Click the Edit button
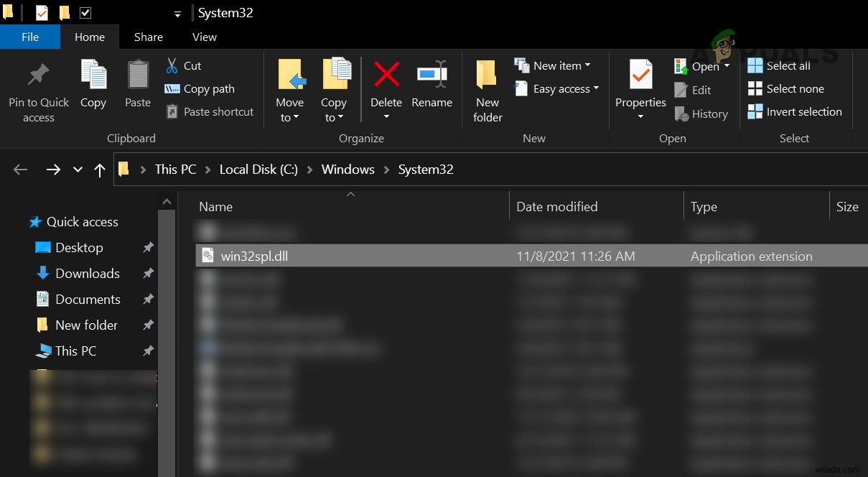Image resolution: width=868 pixels, height=477 pixels. coord(692,91)
